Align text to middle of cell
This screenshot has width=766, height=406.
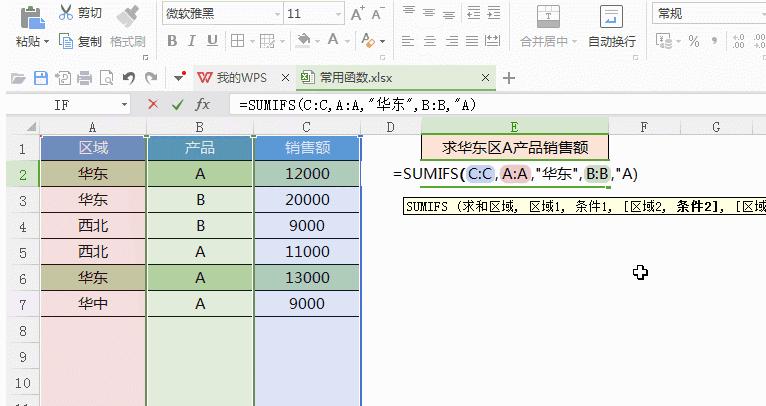click(429, 13)
